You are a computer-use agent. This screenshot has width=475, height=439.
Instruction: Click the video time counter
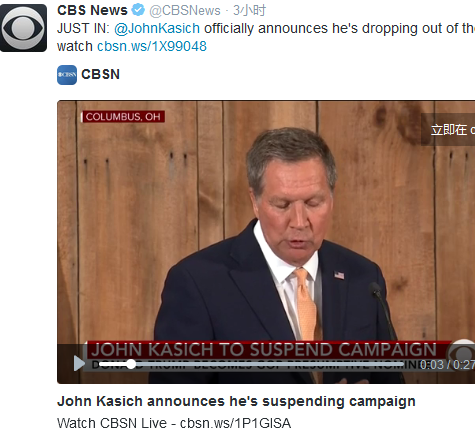(x=447, y=365)
